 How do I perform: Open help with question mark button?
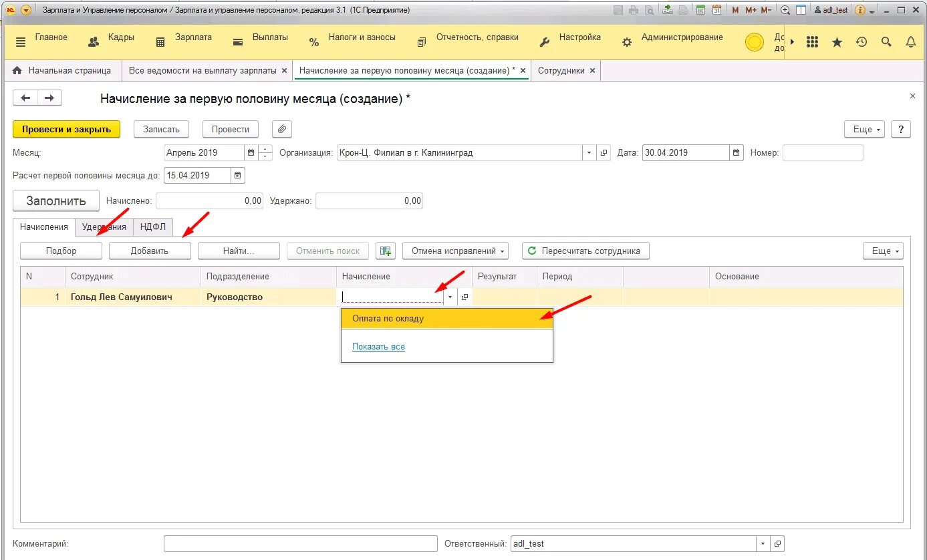click(901, 129)
